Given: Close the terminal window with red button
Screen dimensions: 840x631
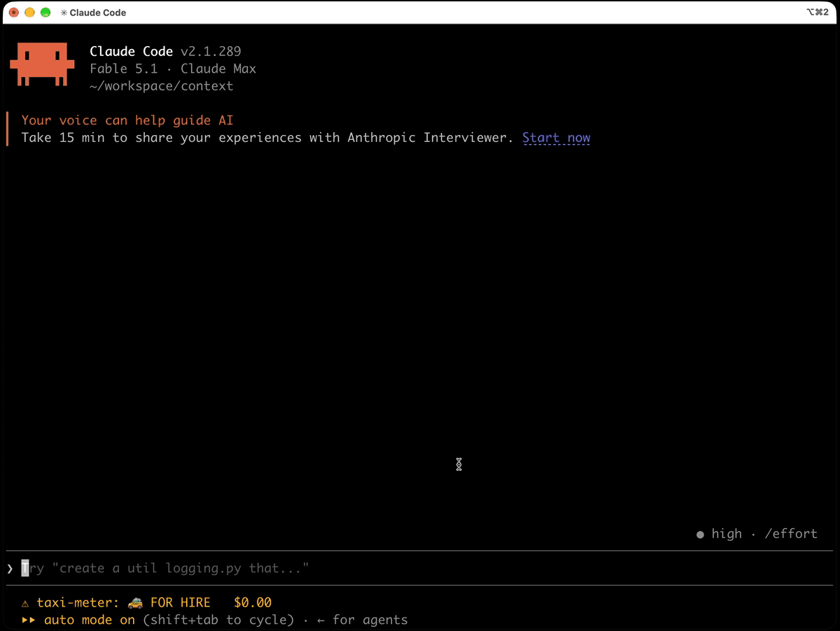Looking at the screenshot, I should (13, 13).
